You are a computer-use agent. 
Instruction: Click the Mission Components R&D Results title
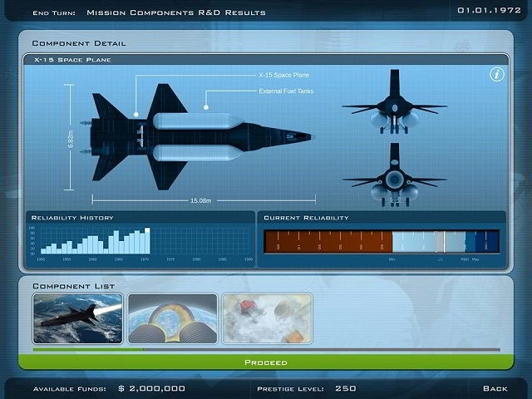tap(176, 12)
